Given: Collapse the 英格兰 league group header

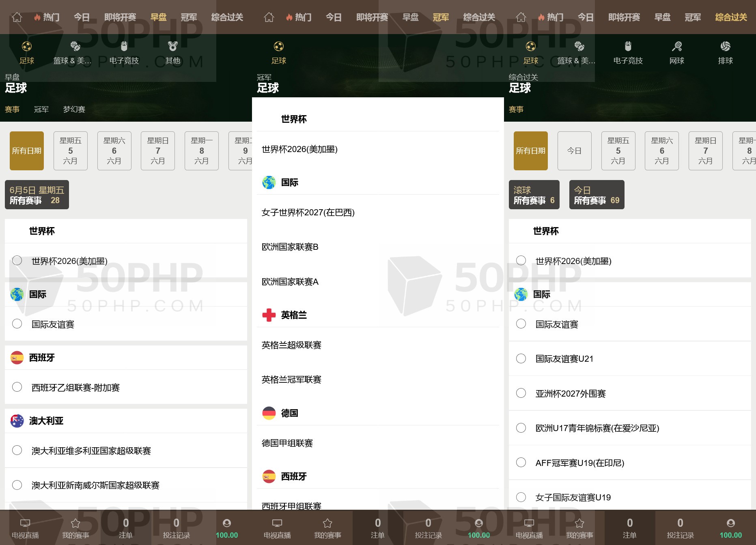Looking at the screenshot, I should (x=378, y=315).
